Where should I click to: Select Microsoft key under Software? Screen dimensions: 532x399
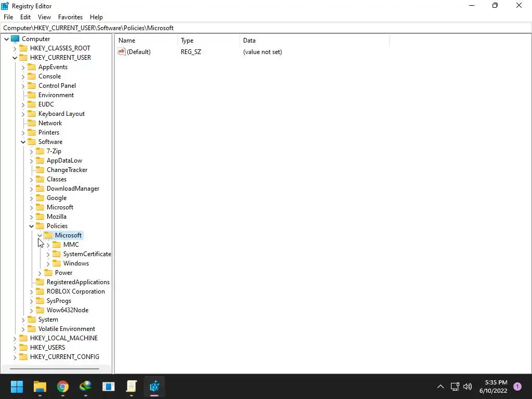(x=60, y=207)
